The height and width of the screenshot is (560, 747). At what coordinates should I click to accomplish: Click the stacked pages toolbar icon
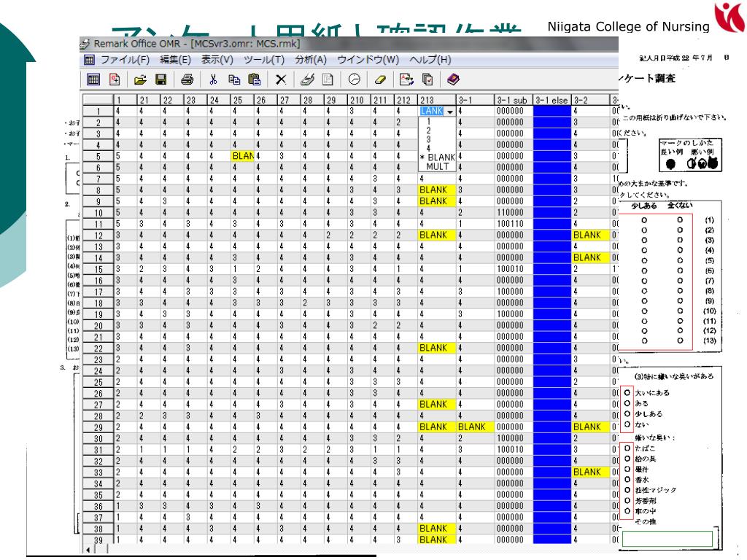[427, 79]
